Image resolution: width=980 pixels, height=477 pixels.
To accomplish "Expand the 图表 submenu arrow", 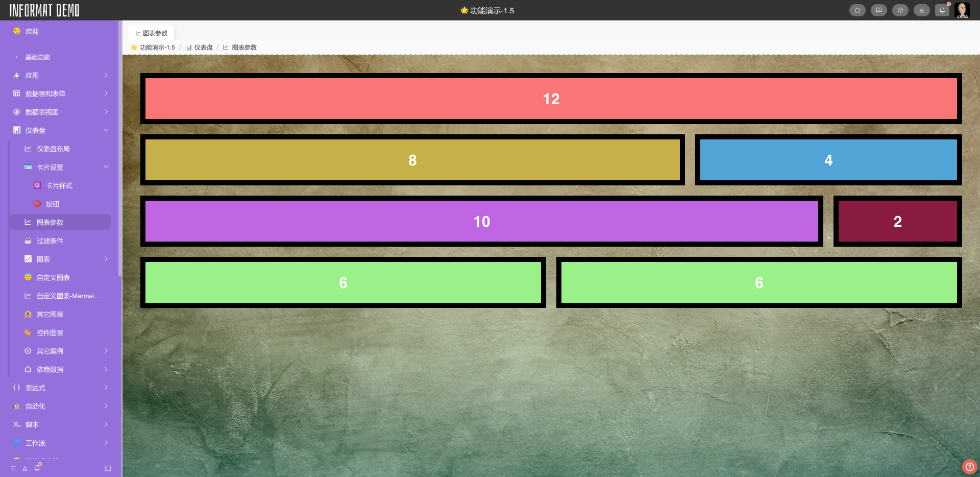I will [106, 259].
